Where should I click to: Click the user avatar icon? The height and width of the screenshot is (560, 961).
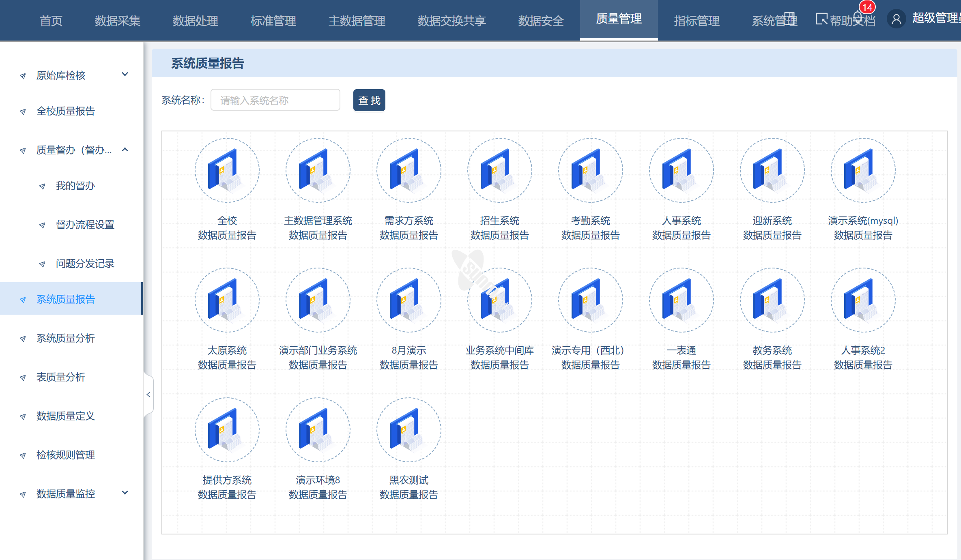896,19
